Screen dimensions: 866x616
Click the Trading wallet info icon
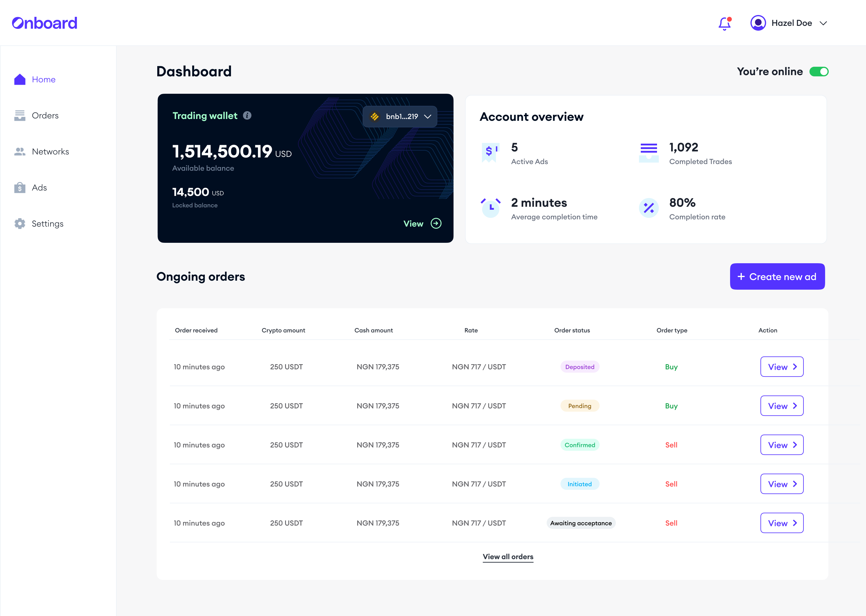coord(247,115)
